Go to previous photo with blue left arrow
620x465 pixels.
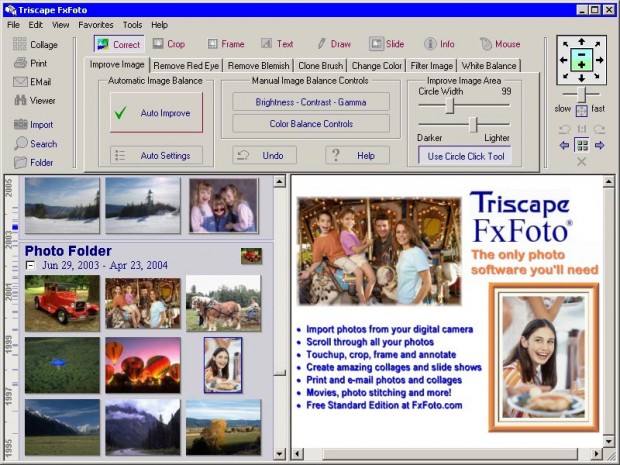tap(564, 146)
